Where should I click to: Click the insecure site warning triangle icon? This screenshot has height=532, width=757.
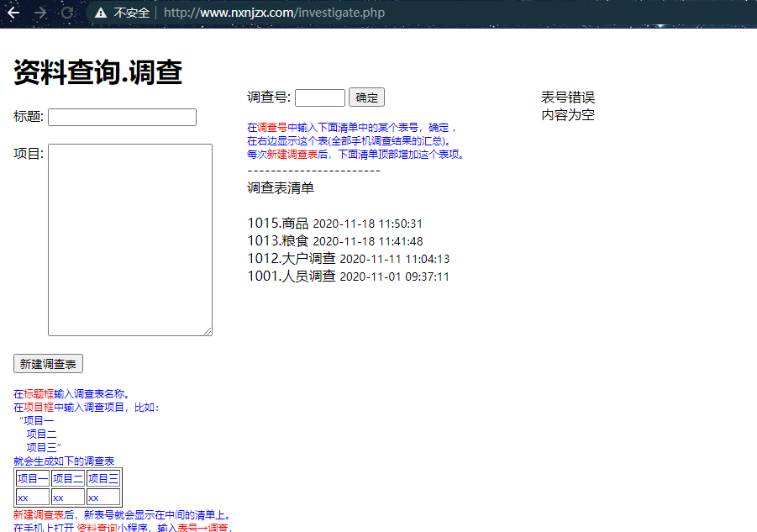point(101,13)
